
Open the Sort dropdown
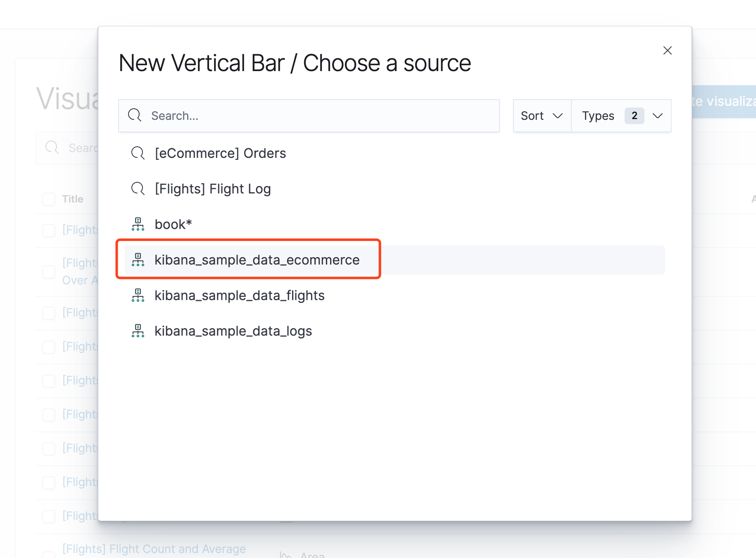point(542,116)
